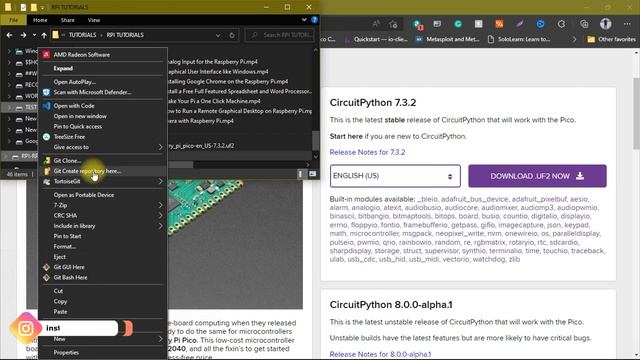Open the Quickstart bookmark
Screen dimensions: 640x360
pos(376,39)
